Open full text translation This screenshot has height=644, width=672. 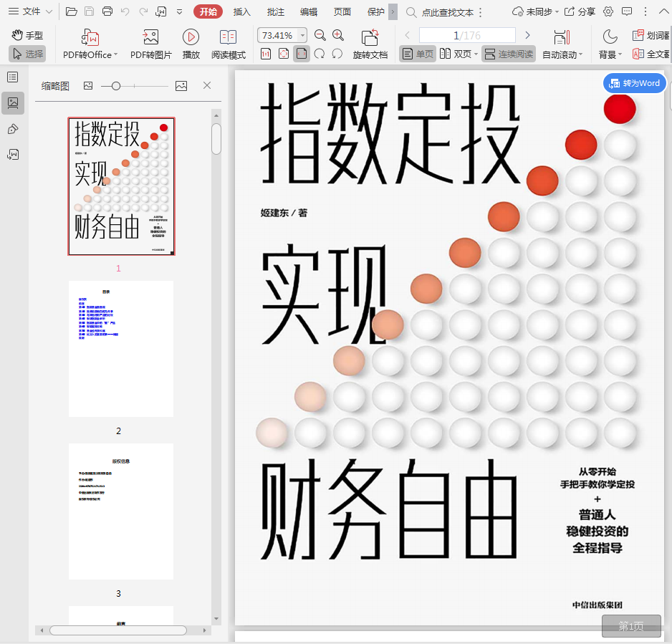coord(651,54)
